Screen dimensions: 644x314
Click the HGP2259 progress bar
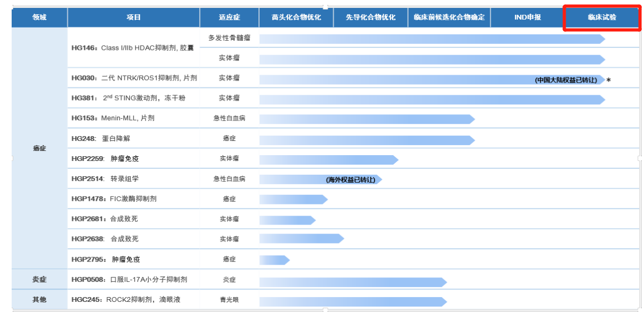click(x=329, y=160)
